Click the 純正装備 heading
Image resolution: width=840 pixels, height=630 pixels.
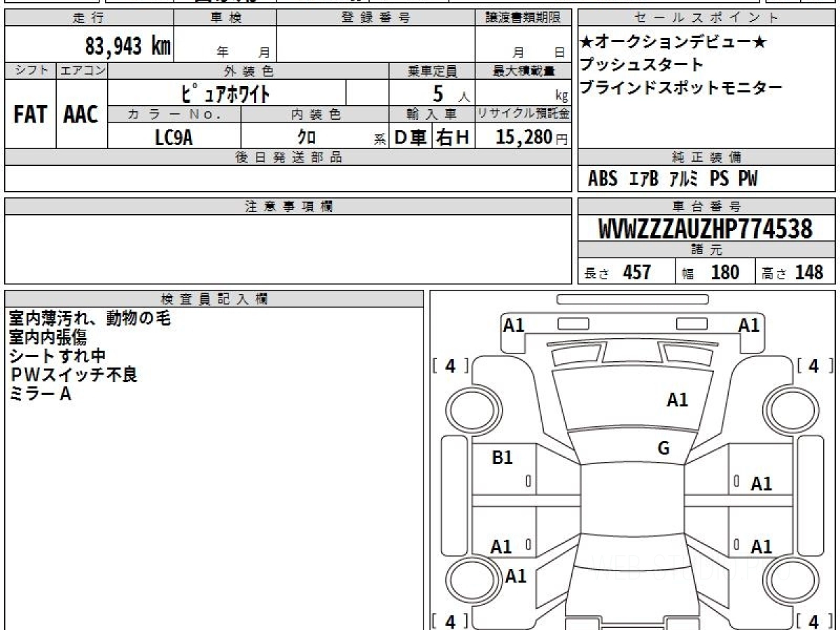707,157
